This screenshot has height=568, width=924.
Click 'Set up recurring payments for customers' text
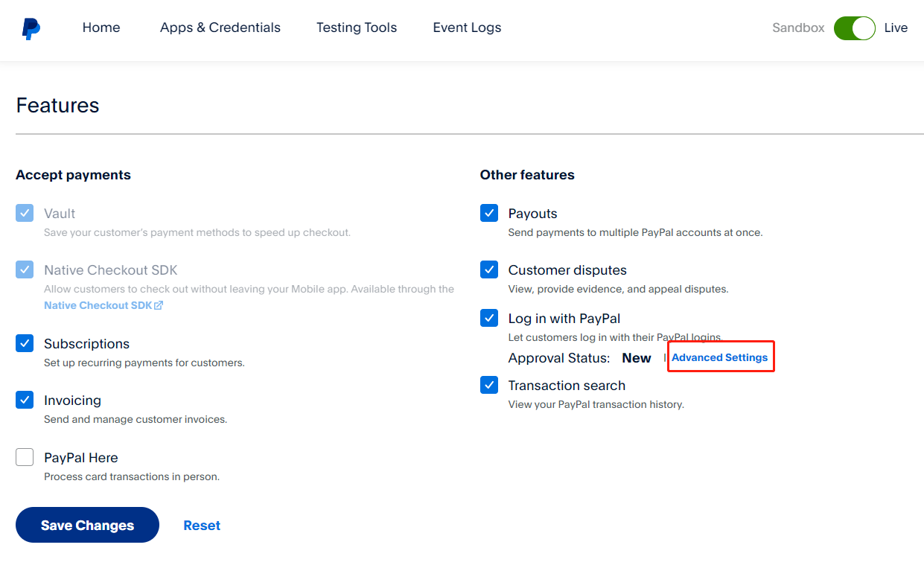point(144,363)
